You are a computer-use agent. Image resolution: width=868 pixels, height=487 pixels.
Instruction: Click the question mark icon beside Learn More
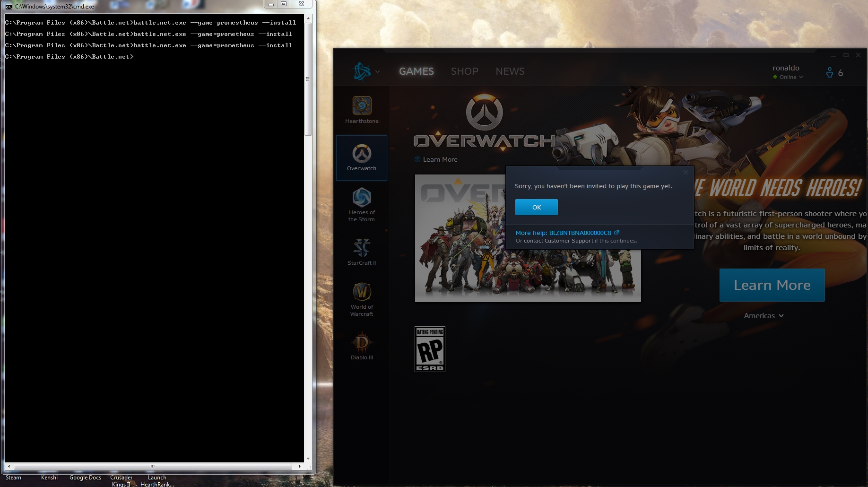pos(417,159)
